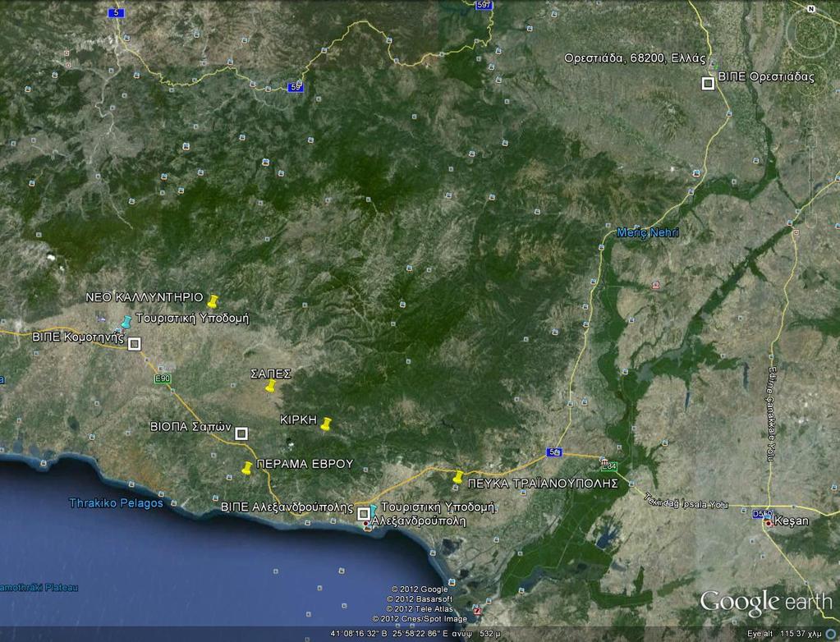Click the Edirne Çanakkale Yolu road label

click(771, 413)
